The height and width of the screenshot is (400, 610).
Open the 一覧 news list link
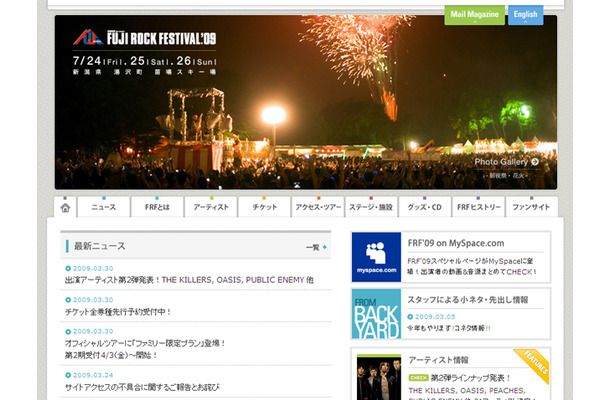tap(316, 247)
